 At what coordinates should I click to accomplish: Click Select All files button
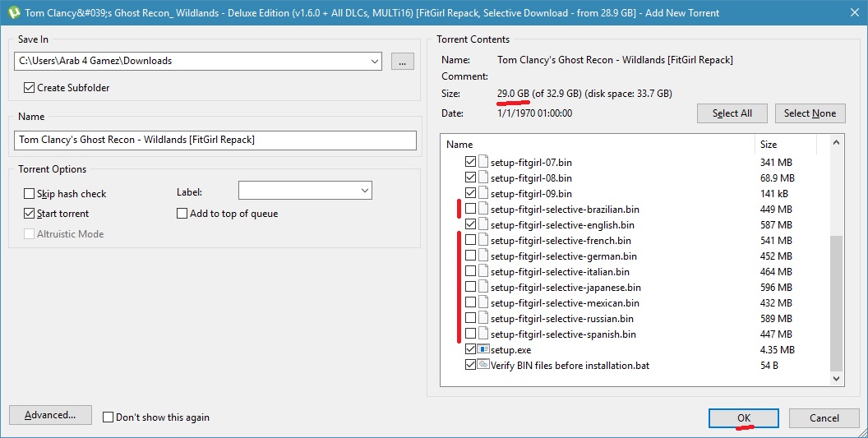tap(732, 113)
